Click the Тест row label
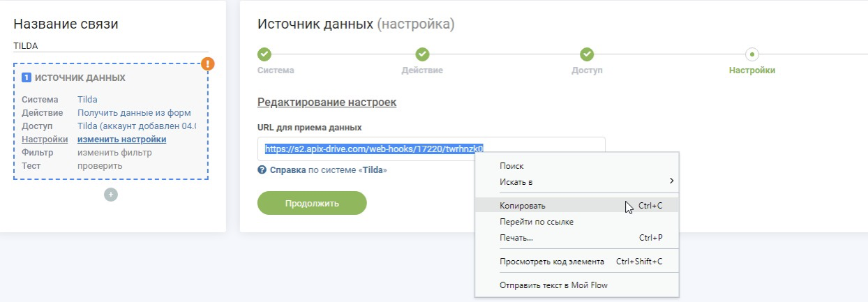The height and width of the screenshot is (302, 868). coord(31,166)
